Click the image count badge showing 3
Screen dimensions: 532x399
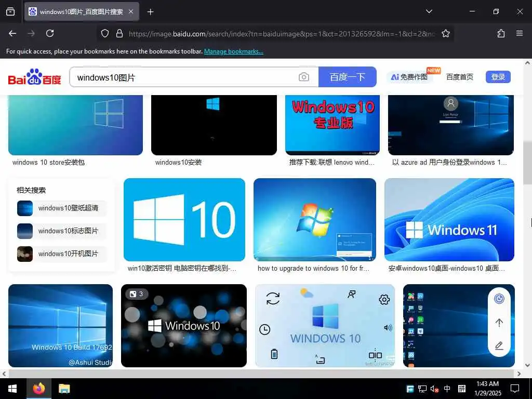pyautogui.click(x=137, y=294)
